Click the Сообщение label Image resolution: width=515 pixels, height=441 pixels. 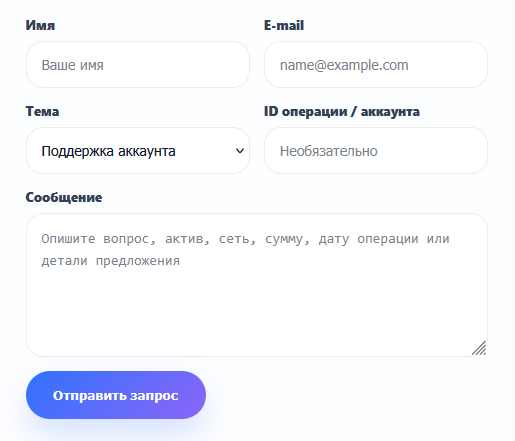point(64,197)
